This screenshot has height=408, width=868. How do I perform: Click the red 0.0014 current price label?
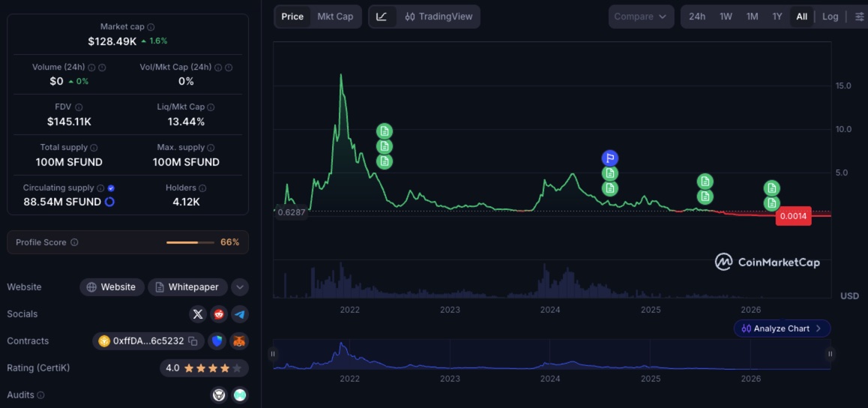click(x=793, y=216)
